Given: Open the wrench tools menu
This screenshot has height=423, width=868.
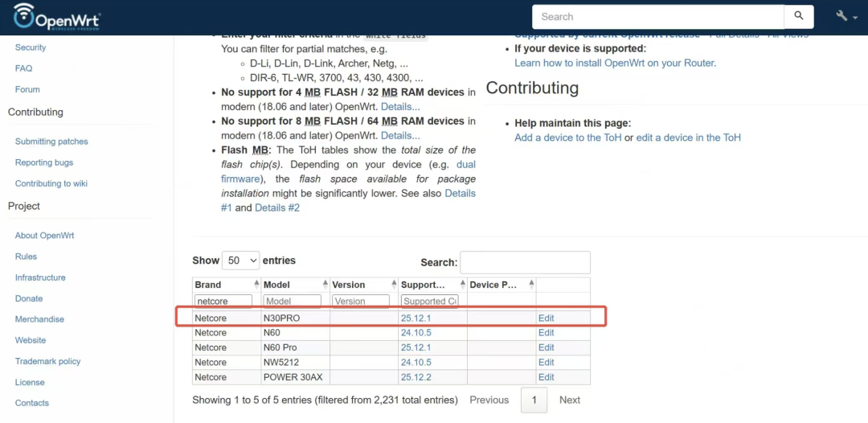Looking at the screenshot, I should pos(847,17).
